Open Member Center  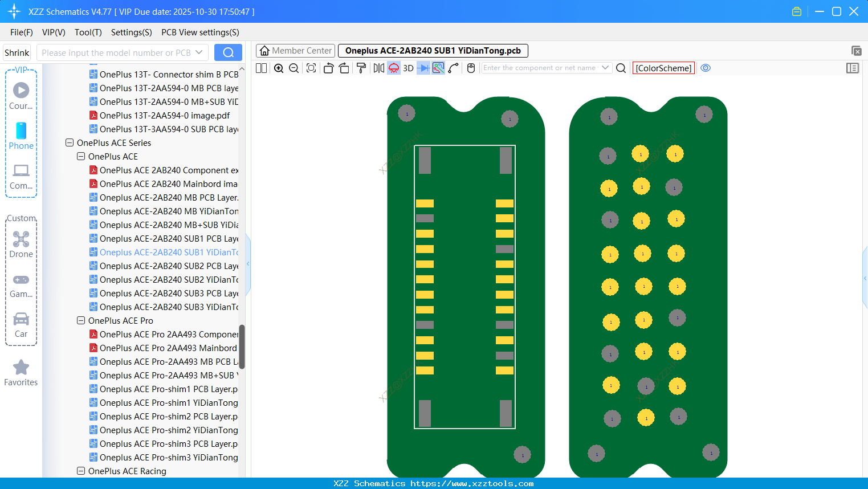pos(295,50)
